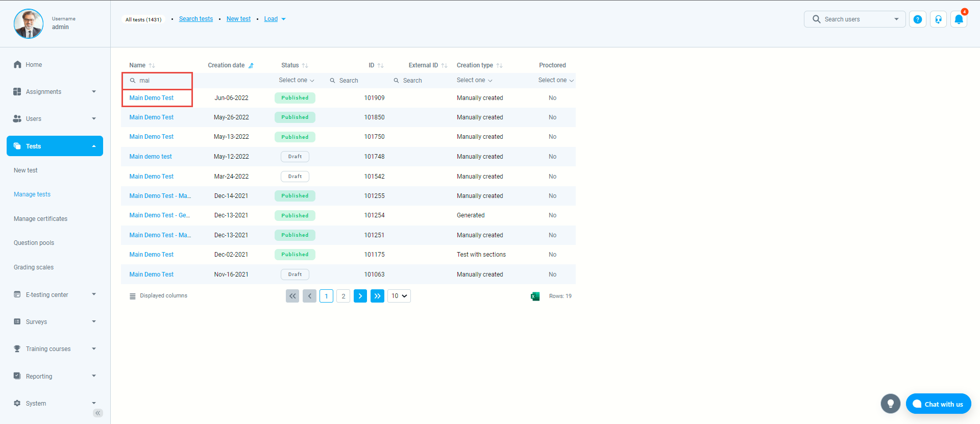
Task: Click the Name search field
Action: pyautogui.click(x=157, y=81)
